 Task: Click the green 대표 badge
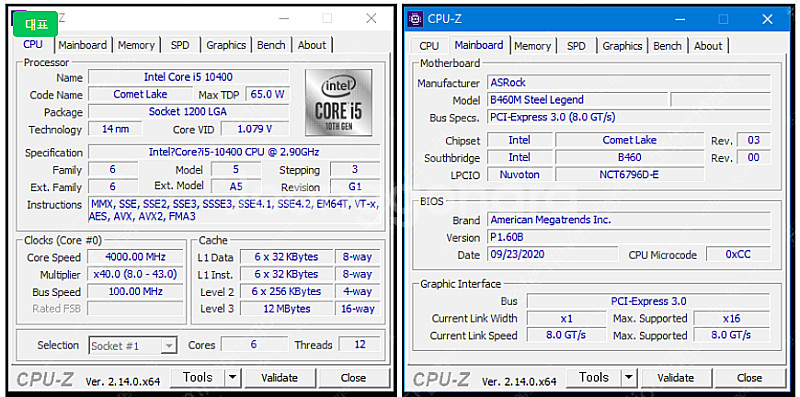coord(36,24)
